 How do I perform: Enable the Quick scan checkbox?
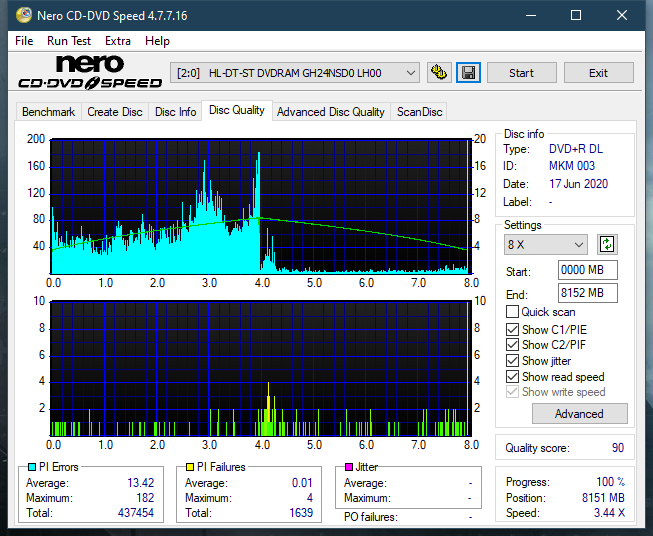512,312
